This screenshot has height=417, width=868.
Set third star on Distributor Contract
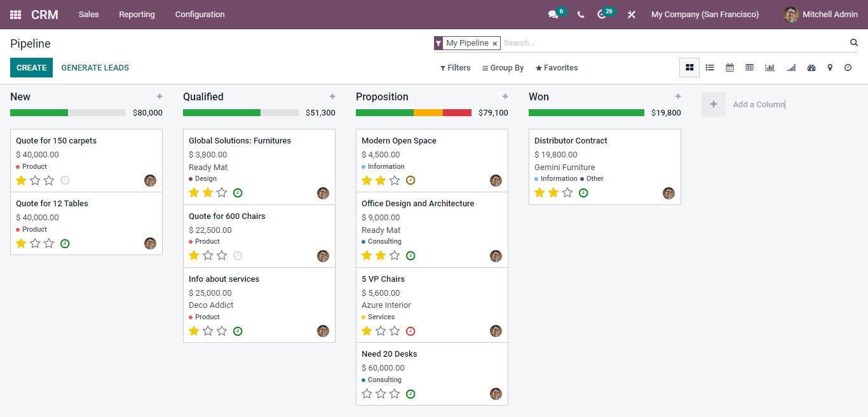[x=567, y=192]
